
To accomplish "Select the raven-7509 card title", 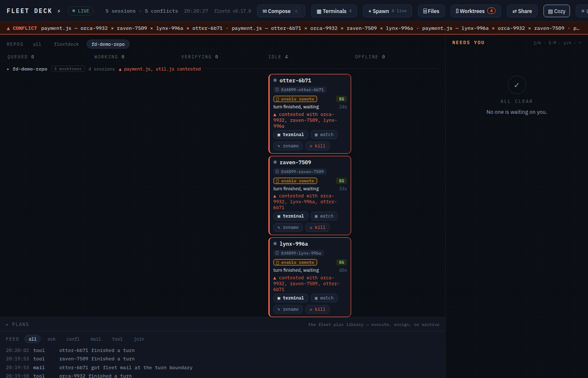I will point(295,162).
